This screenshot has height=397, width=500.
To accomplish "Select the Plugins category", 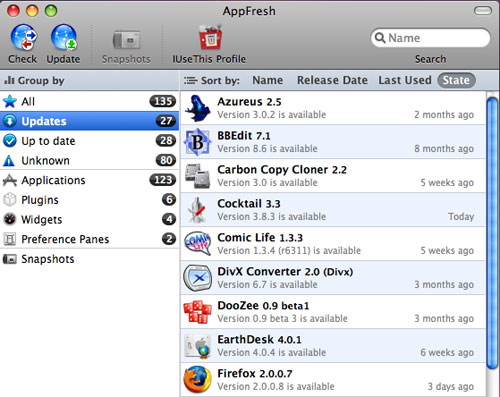I will coord(89,200).
